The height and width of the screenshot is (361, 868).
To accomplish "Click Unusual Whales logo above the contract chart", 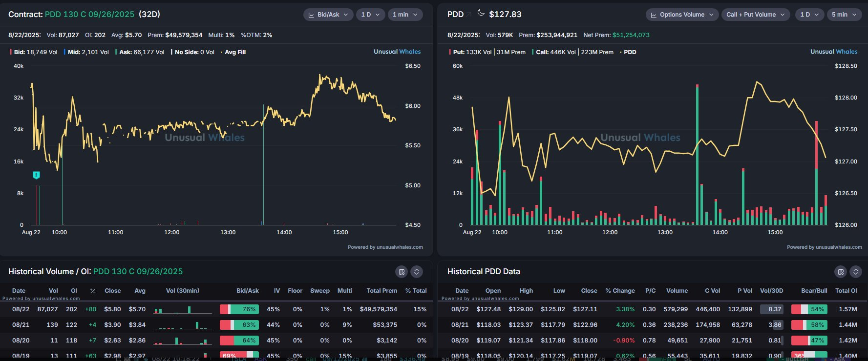I will [x=397, y=52].
